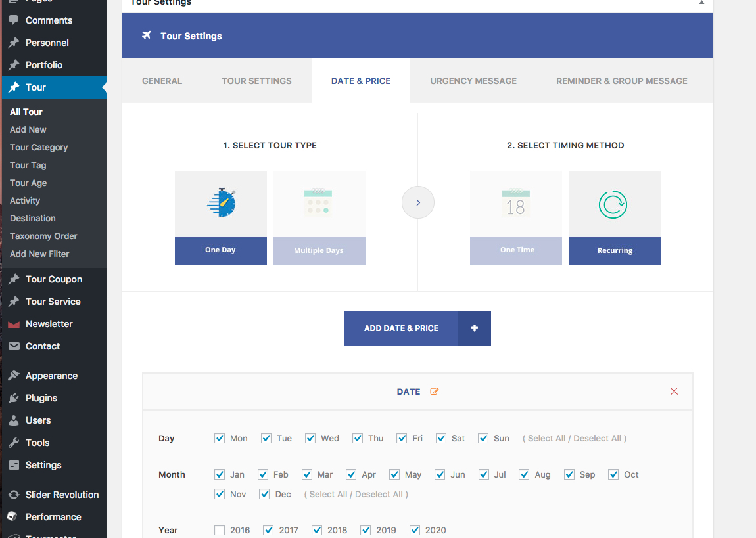756x538 pixels.
Task: Uncheck the Mon day checkbox
Action: pos(220,438)
